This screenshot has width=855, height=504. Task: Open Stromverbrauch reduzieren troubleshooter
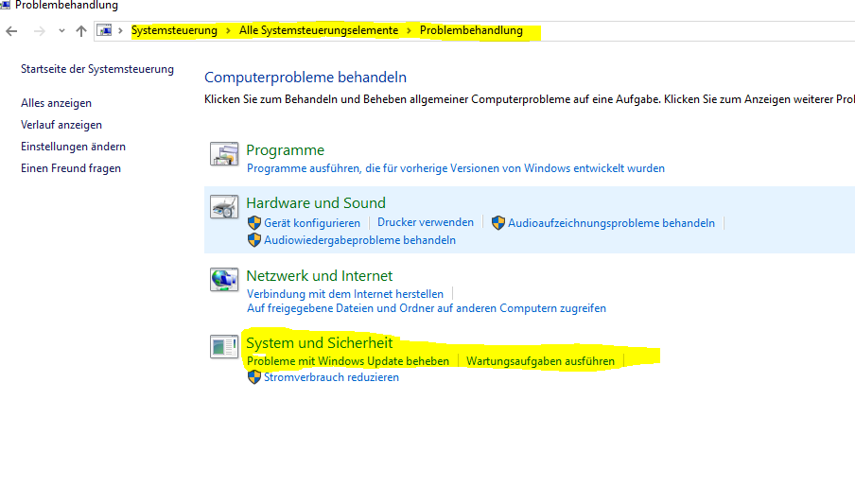(x=332, y=377)
